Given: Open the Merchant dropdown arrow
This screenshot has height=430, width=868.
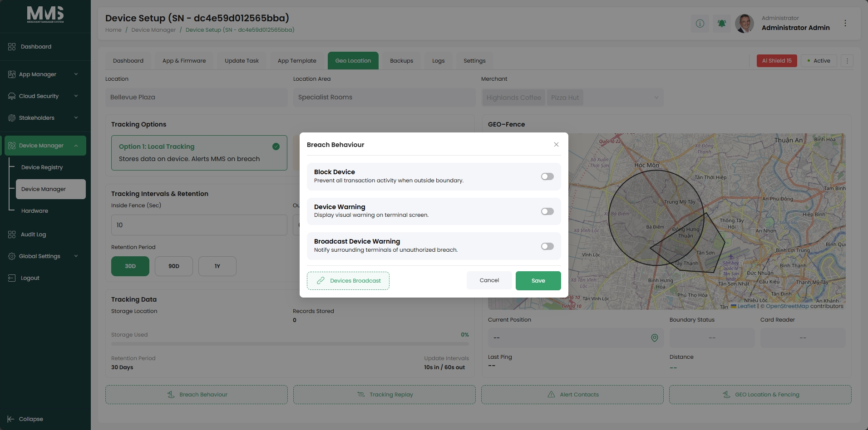Looking at the screenshot, I should [x=656, y=98].
